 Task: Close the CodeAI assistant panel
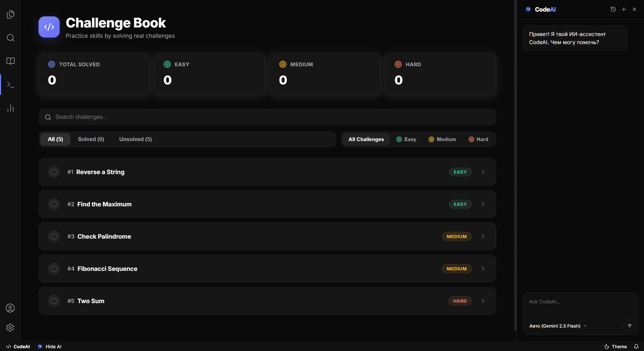[634, 9]
